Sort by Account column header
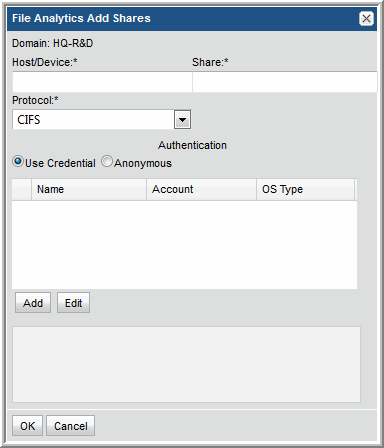The image size is (384, 448). (201, 189)
